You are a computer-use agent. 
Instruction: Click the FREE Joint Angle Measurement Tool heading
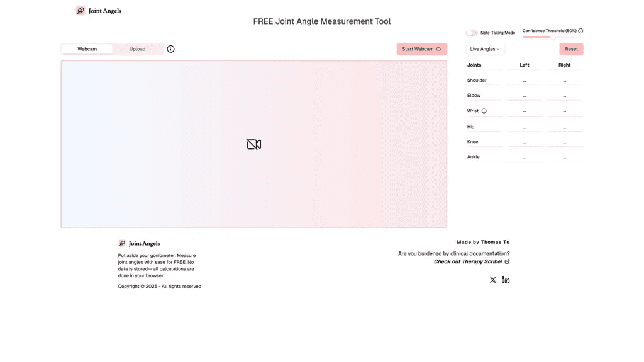[x=322, y=21]
